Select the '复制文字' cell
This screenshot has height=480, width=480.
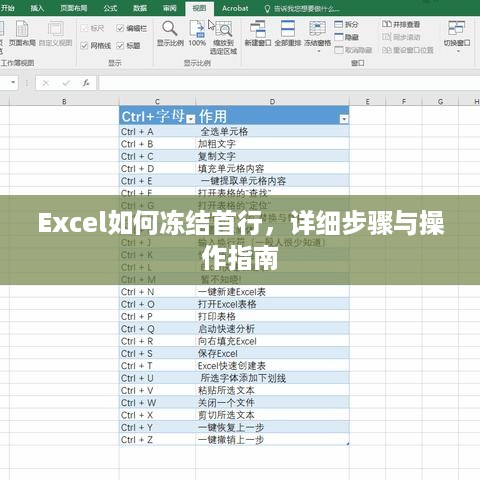(x=272, y=156)
